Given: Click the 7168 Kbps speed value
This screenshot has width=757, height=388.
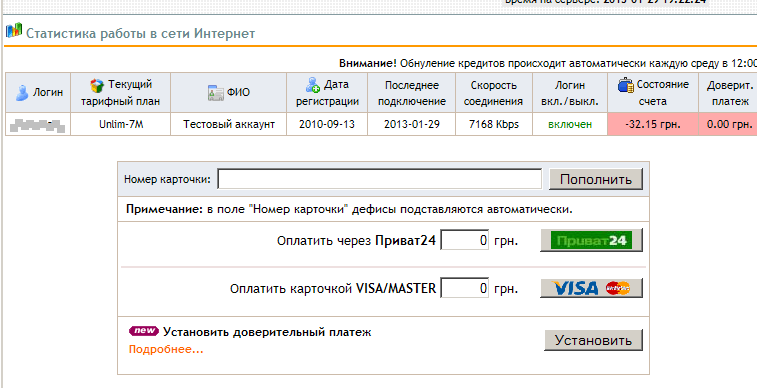Looking at the screenshot, I should pos(494,124).
